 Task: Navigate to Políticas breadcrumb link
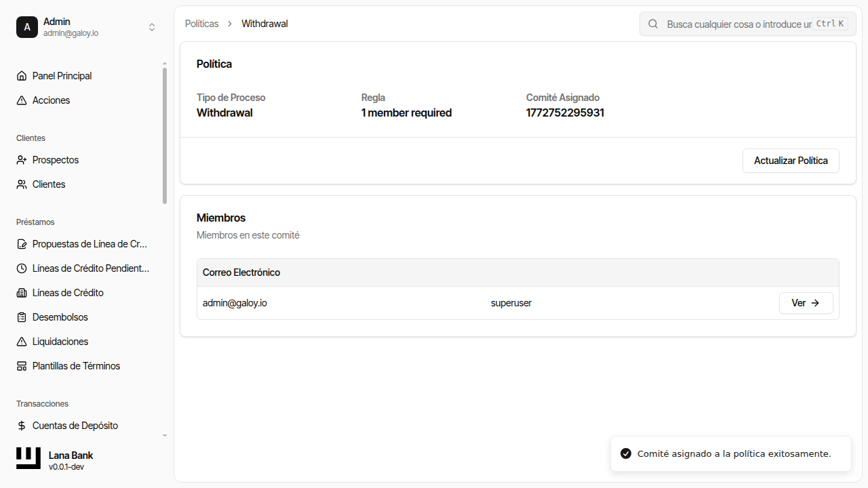pos(202,24)
